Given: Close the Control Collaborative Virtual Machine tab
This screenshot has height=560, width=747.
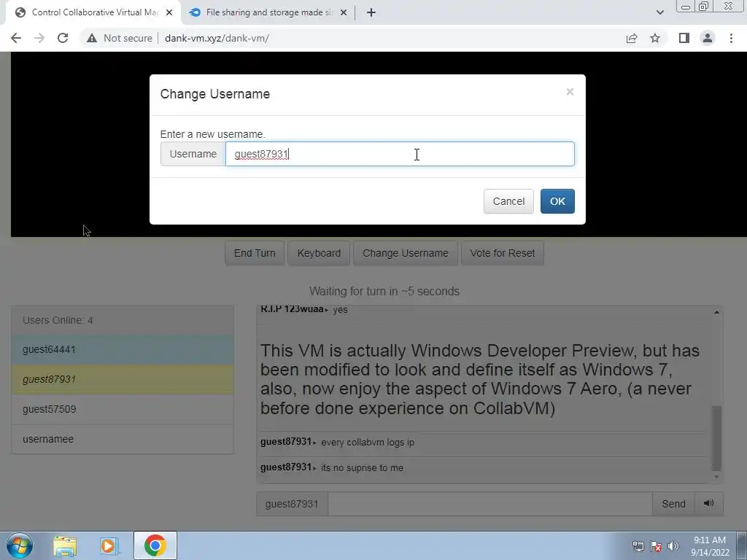Looking at the screenshot, I should point(169,12).
